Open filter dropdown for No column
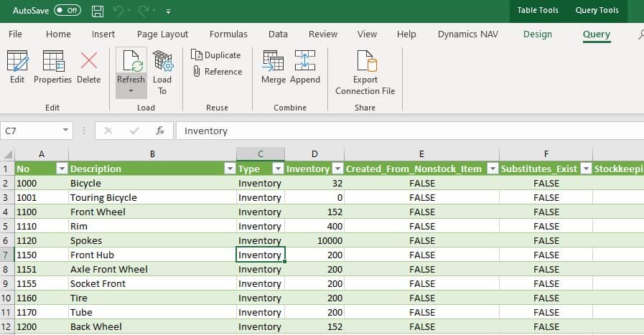 62,169
